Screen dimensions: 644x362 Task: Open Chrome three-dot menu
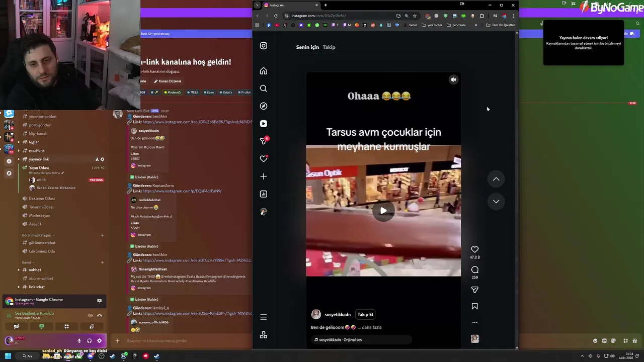coord(513,16)
